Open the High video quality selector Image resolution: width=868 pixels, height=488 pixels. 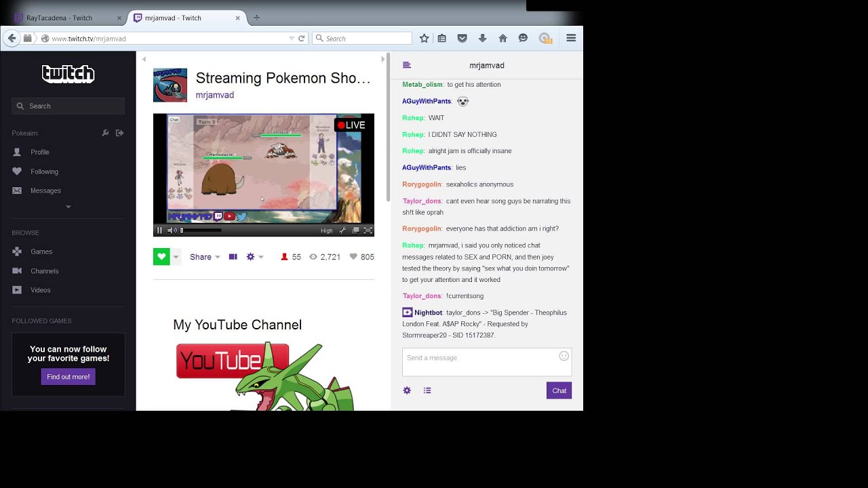(x=327, y=230)
